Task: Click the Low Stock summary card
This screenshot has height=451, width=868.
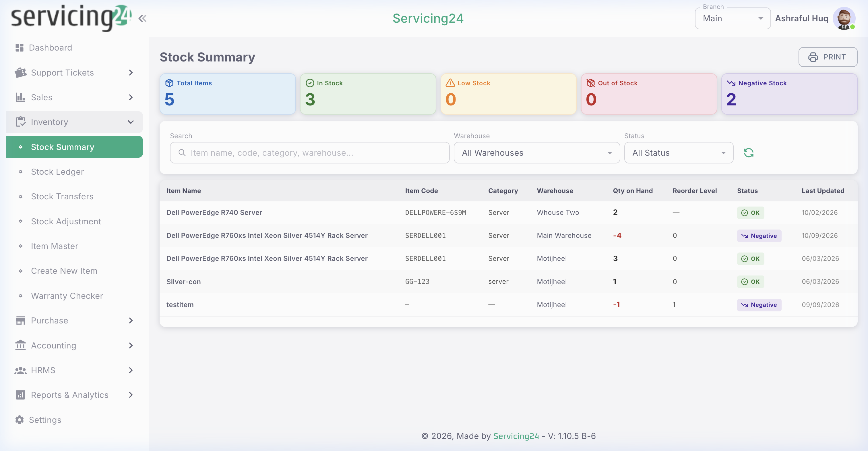Action: [x=508, y=94]
